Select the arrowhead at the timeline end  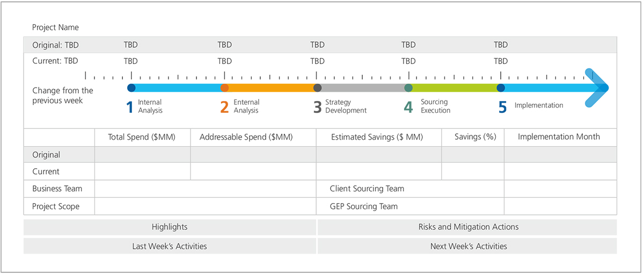click(x=597, y=88)
